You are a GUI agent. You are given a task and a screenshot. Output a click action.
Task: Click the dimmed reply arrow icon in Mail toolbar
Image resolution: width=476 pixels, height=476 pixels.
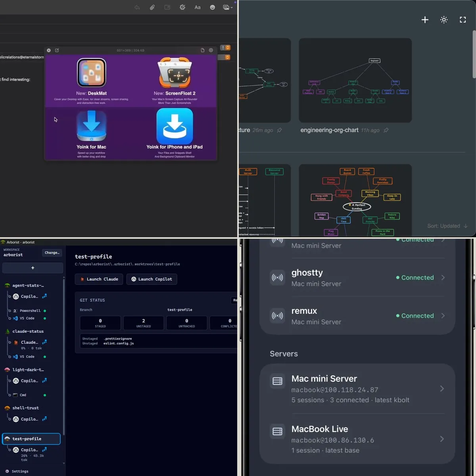click(137, 7)
